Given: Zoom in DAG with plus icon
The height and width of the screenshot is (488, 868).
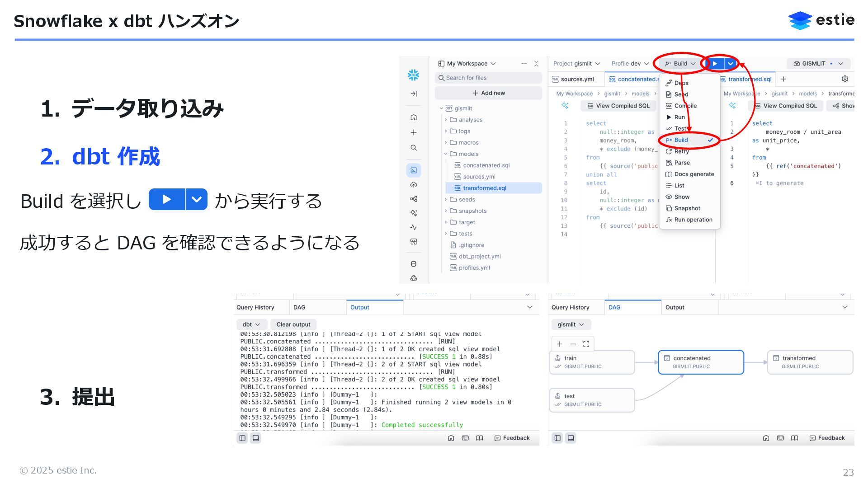Looking at the screenshot, I should click(560, 344).
